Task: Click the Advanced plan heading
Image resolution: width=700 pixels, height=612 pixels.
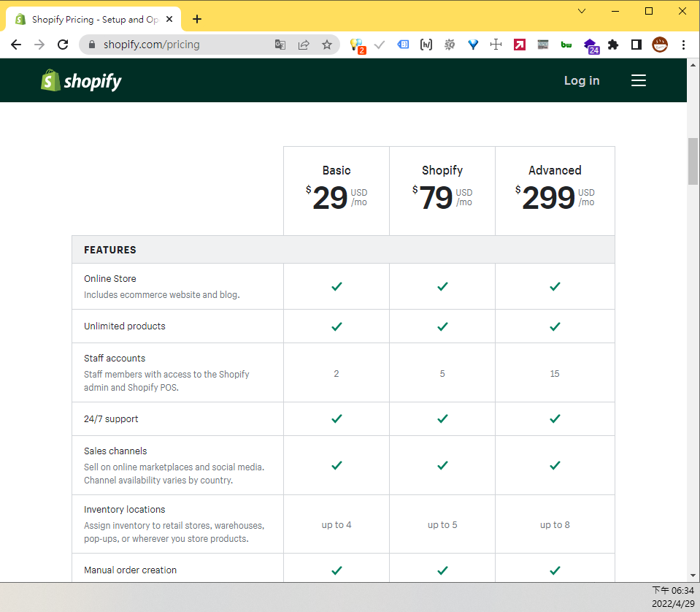Action: click(555, 170)
